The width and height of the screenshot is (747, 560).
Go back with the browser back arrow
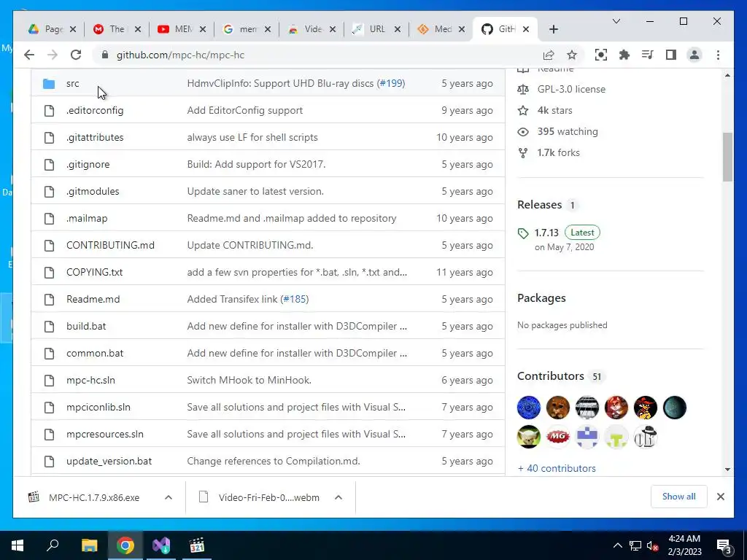pyautogui.click(x=29, y=55)
